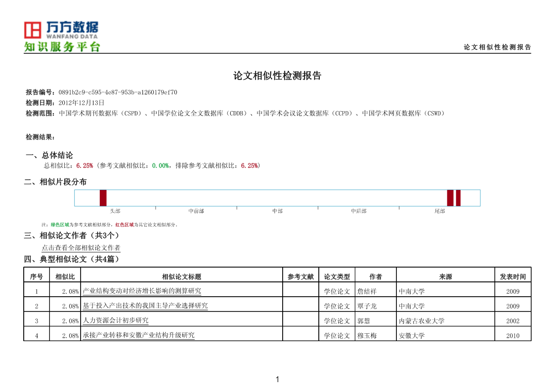555x392 pixels.
Task: Click the report number 0891b2c9-c595-4e87-953b-a1260179ef70
Action: coord(118,92)
